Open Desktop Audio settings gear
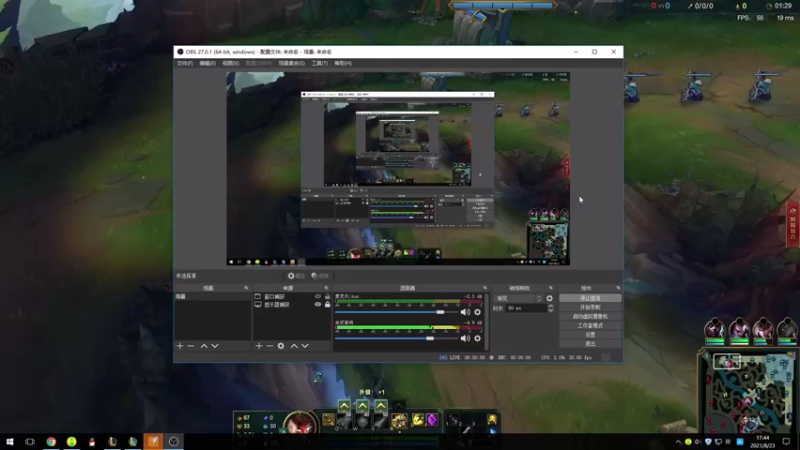 [x=477, y=338]
